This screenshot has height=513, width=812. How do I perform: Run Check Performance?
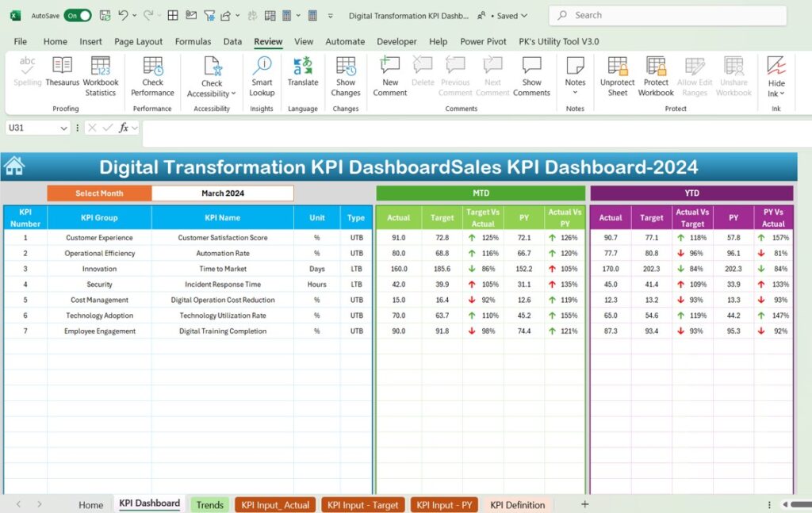(152, 77)
